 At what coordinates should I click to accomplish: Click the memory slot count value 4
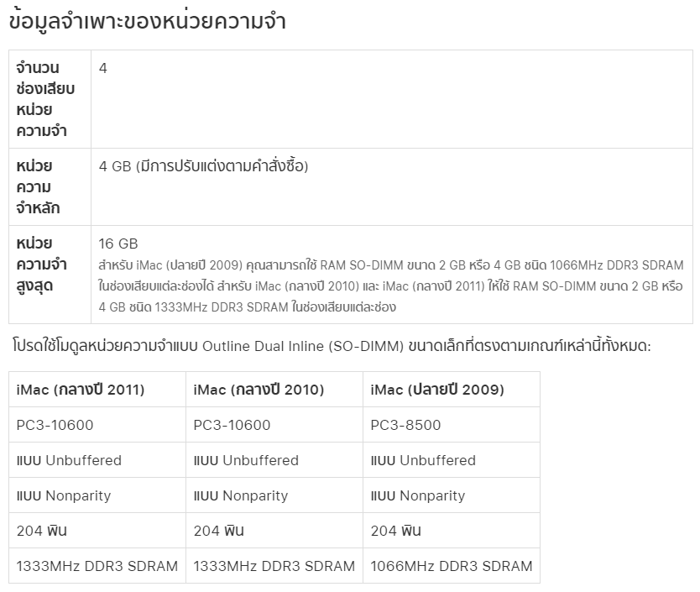102,68
